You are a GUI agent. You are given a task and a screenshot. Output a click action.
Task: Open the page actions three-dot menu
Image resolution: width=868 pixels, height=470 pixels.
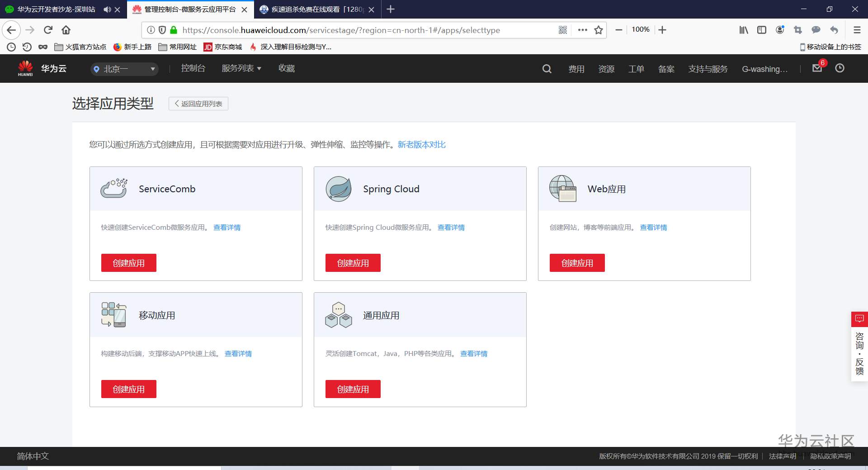tap(582, 30)
